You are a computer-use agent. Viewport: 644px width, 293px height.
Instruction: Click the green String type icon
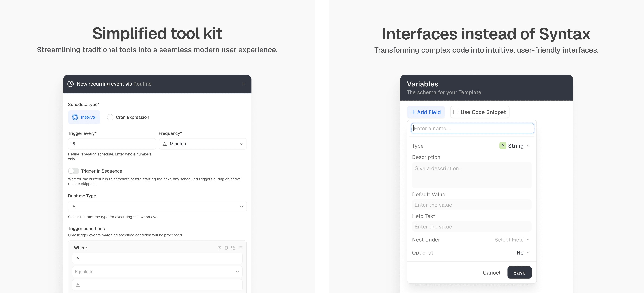pyautogui.click(x=503, y=146)
